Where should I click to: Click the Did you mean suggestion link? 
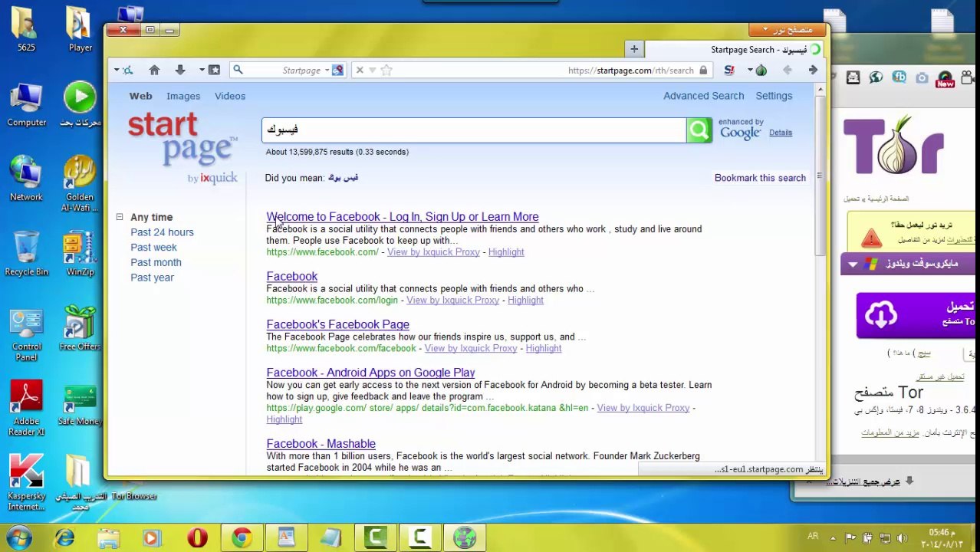pos(343,178)
